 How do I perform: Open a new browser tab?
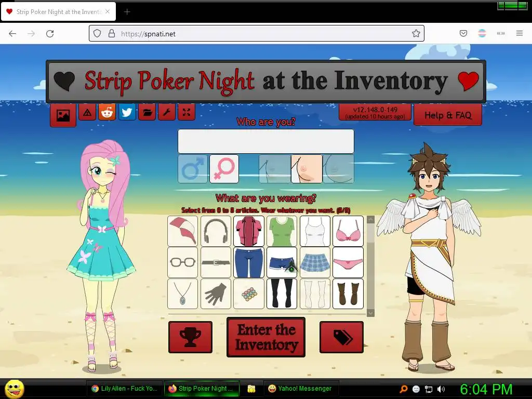pos(127,12)
